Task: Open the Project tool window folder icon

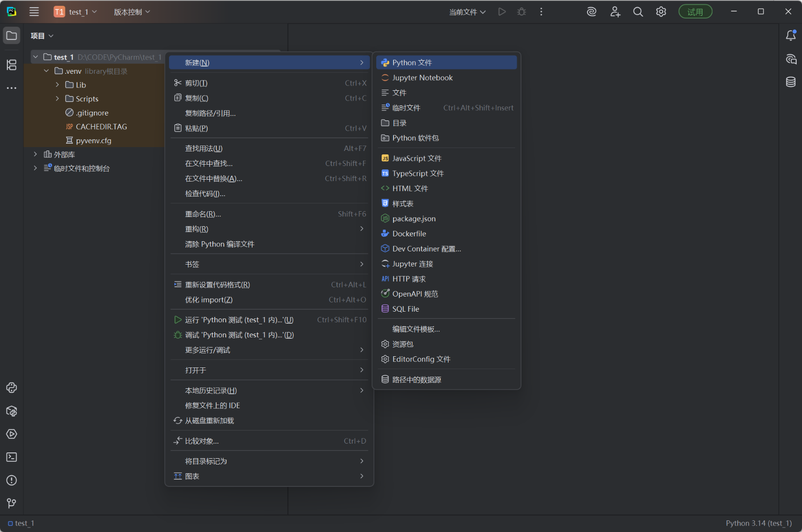Action: click(12, 35)
